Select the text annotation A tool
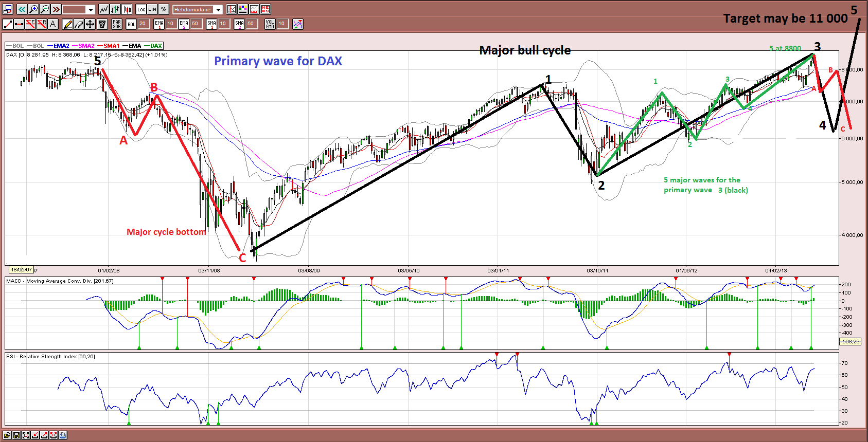Screen dimensions: 868x442 coord(53,24)
